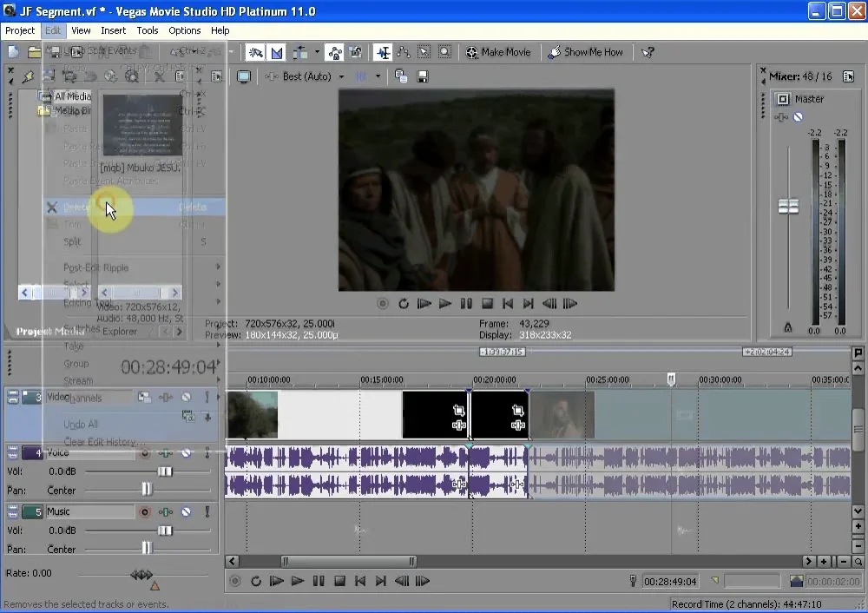Viewport: 868px width, 613px height.
Task: Click Stop under the video preview
Action: click(x=487, y=303)
